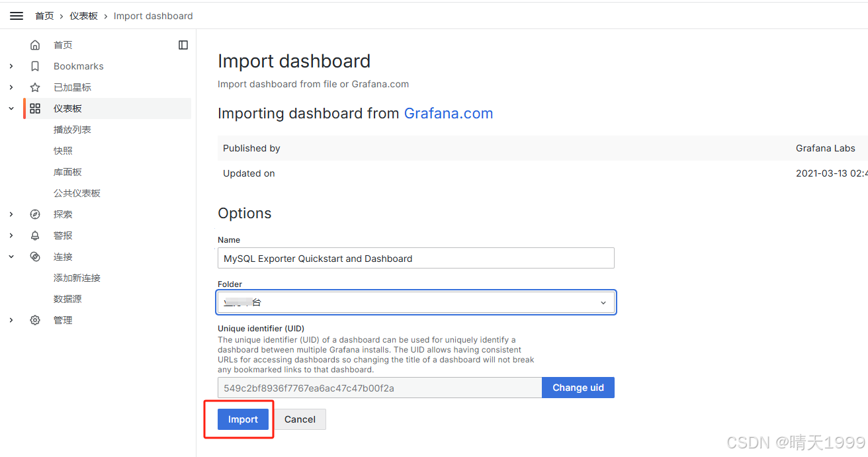Click the Explore compass icon
The width and height of the screenshot is (868, 457).
coord(35,214)
